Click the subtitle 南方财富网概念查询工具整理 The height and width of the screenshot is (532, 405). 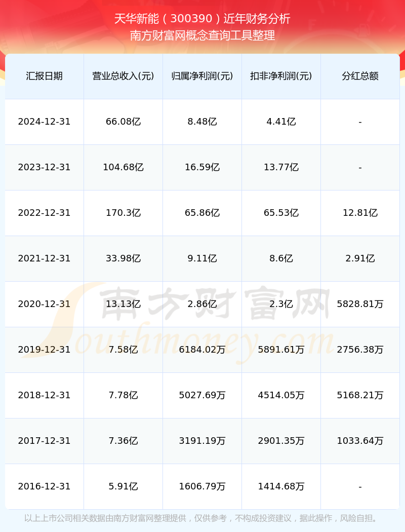[202, 35]
